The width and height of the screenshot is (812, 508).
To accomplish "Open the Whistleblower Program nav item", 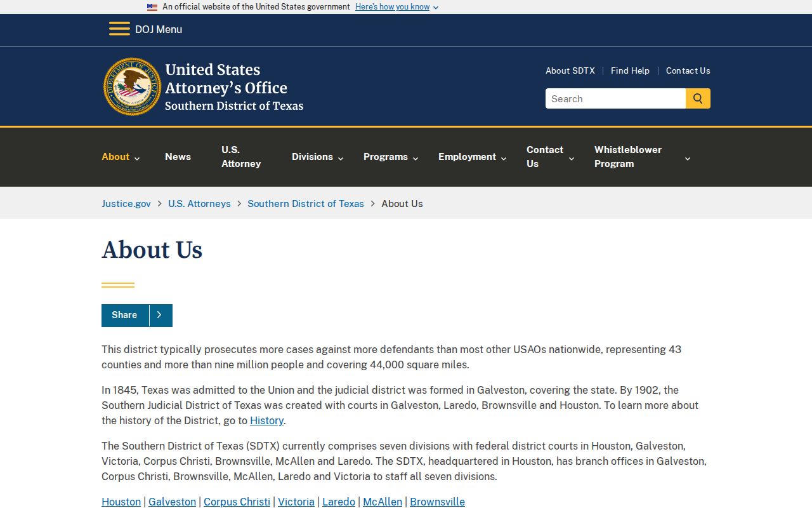I will 628,157.
